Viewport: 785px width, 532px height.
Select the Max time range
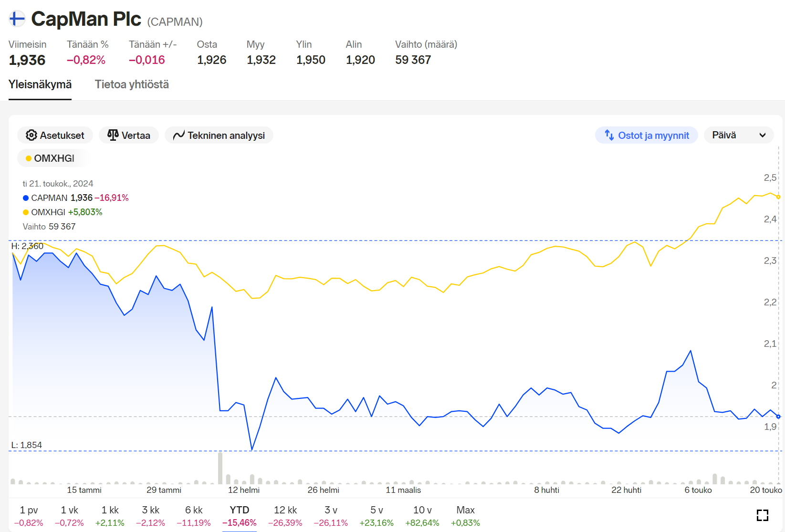pos(465,516)
